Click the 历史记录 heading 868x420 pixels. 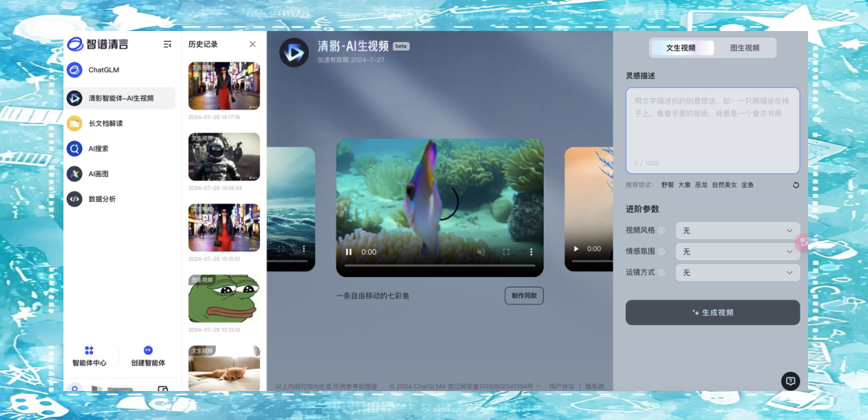pyautogui.click(x=203, y=44)
